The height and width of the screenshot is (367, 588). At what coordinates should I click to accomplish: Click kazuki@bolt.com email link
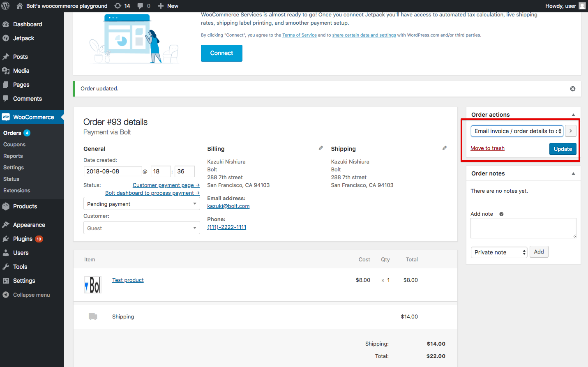point(228,206)
